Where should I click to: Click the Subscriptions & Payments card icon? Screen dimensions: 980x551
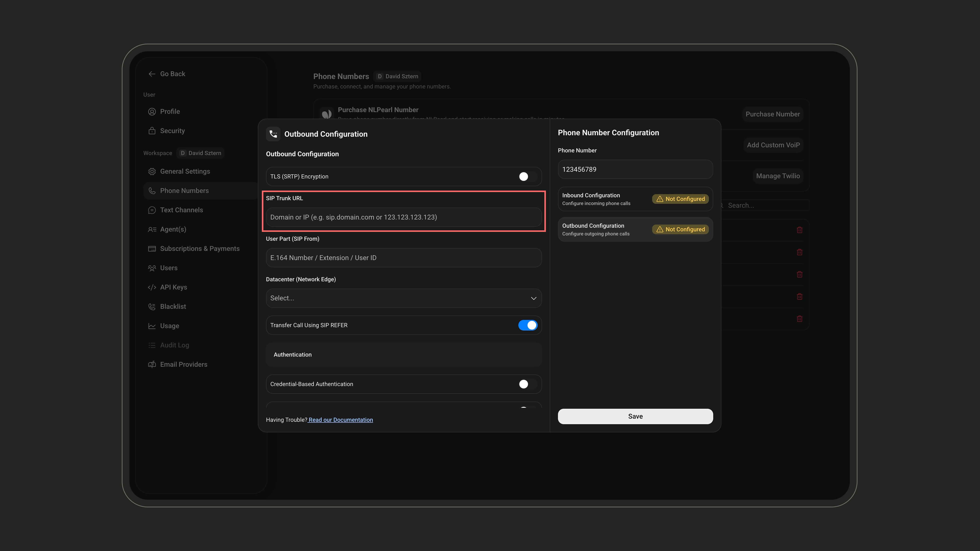click(152, 249)
